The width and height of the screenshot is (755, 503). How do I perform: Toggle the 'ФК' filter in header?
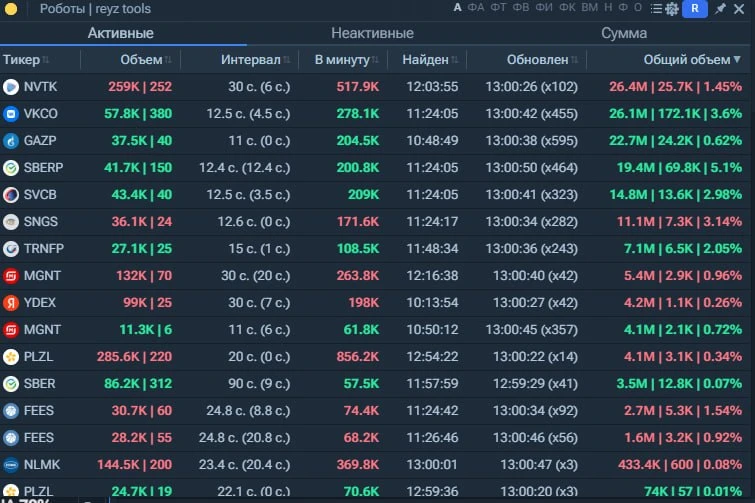click(x=567, y=8)
